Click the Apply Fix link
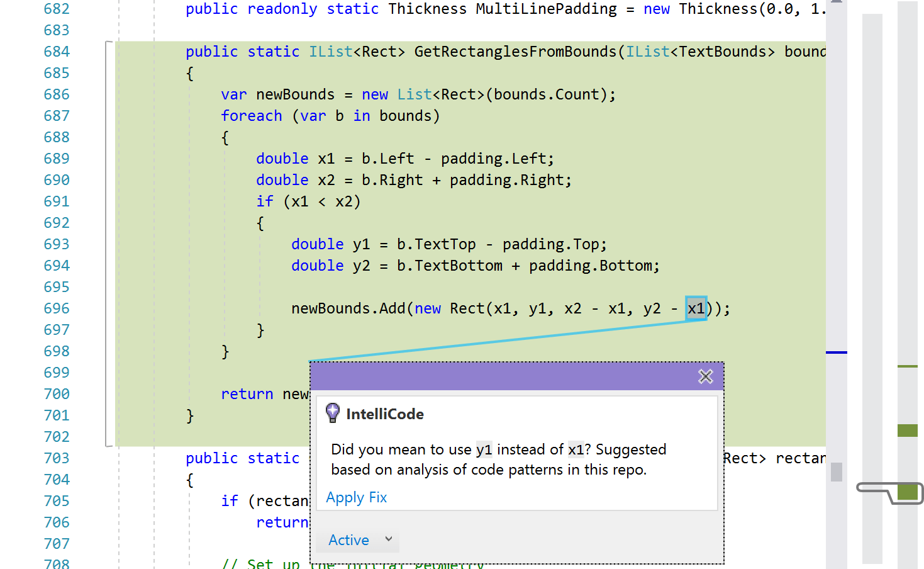Image resolution: width=924 pixels, height=569 pixels. pos(357,497)
